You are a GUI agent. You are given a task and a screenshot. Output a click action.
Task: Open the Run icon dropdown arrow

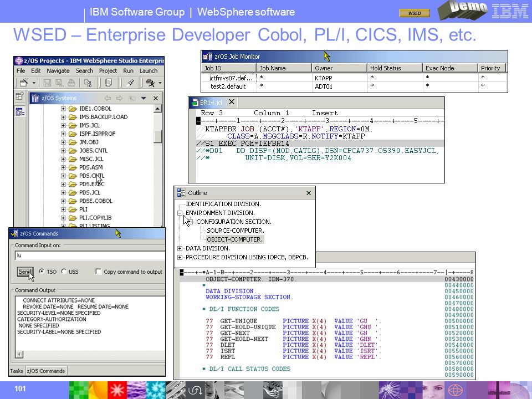point(160,83)
